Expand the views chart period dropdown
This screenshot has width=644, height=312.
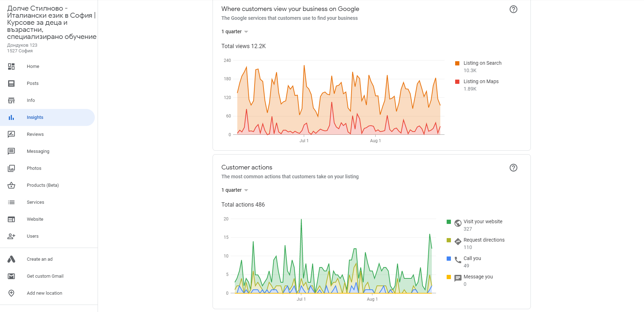[235, 32]
